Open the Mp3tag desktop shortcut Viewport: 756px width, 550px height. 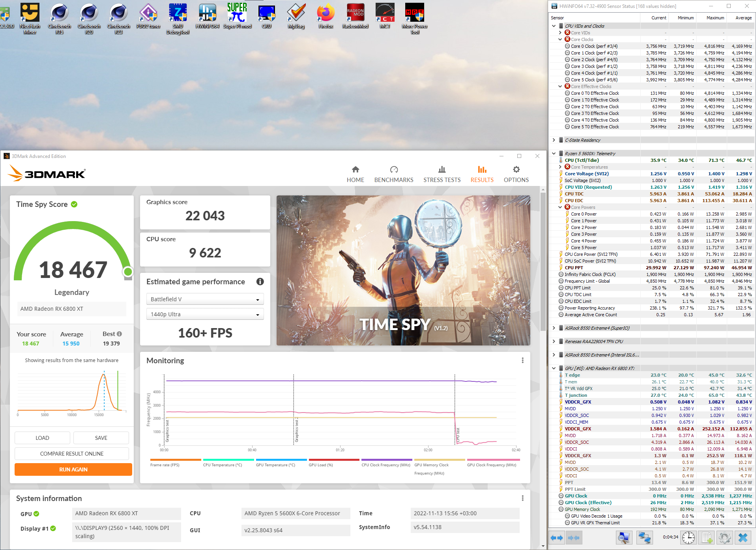[296, 16]
